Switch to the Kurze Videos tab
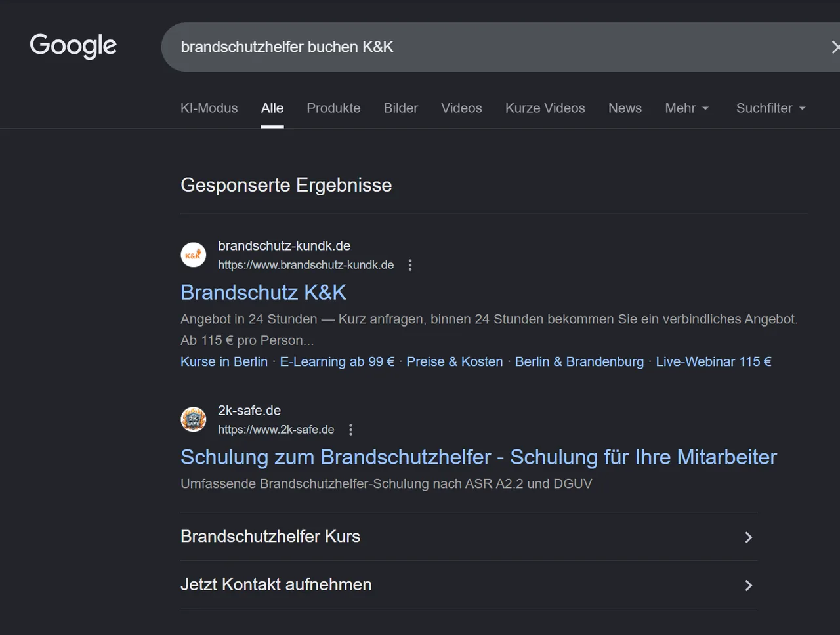Viewport: 840px width, 635px height. [x=545, y=108]
